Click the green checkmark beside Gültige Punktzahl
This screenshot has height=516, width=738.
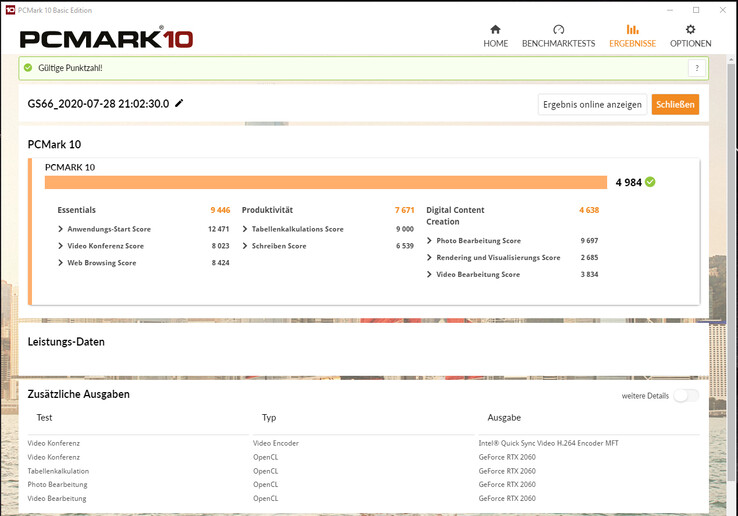point(28,68)
